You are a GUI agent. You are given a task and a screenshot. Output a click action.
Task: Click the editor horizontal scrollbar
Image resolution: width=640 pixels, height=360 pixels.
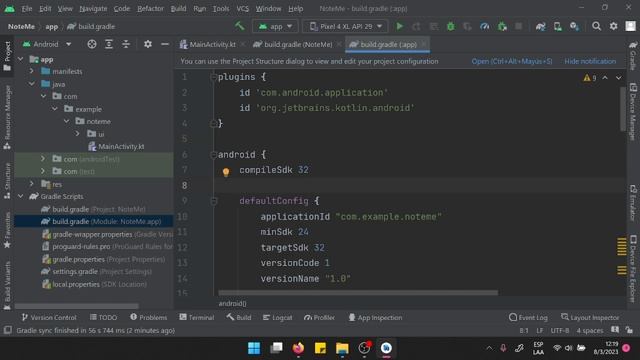(x=358, y=293)
